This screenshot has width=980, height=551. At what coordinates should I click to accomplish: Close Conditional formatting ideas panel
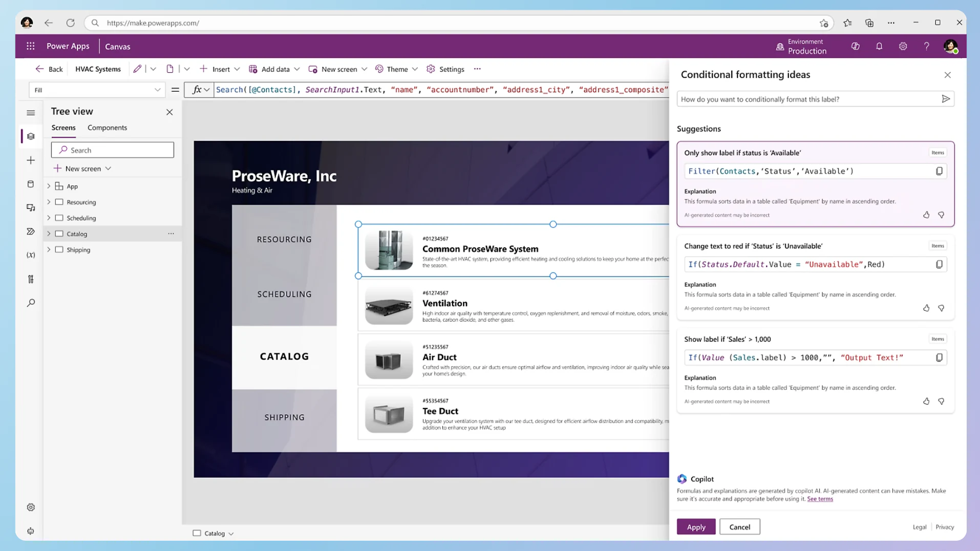[948, 75]
